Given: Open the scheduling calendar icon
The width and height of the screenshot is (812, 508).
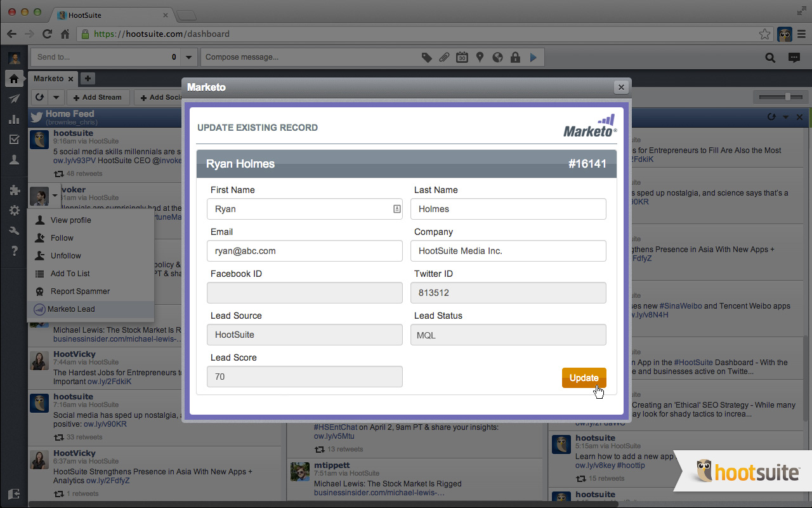Looking at the screenshot, I should point(462,57).
